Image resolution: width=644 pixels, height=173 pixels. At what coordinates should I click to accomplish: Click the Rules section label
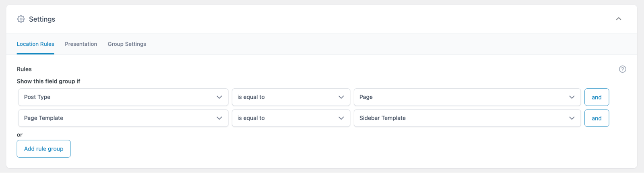point(24,69)
